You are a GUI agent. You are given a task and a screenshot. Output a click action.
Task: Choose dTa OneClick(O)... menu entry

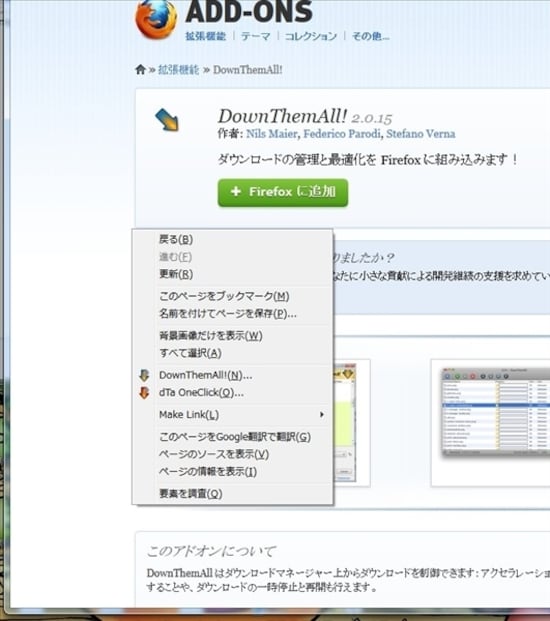(x=233, y=392)
